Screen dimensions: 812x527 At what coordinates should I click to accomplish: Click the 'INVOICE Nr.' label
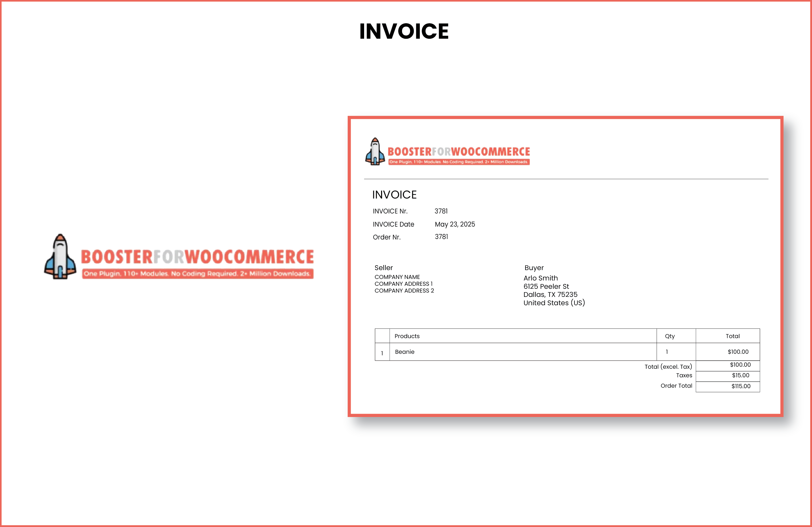click(390, 211)
